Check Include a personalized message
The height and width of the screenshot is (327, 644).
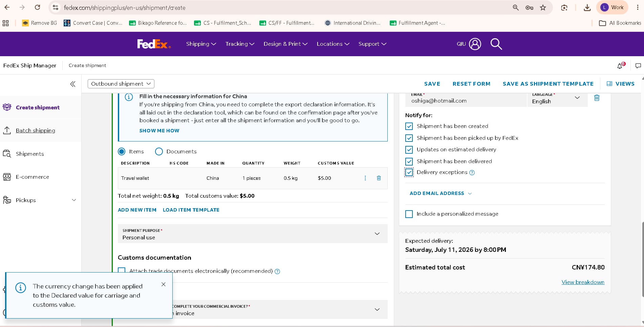click(x=409, y=214)
